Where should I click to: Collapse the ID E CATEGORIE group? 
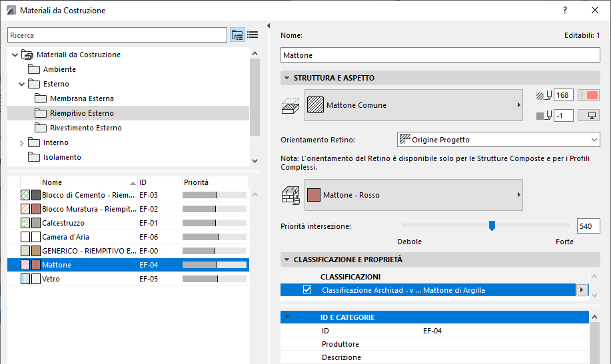287,317
